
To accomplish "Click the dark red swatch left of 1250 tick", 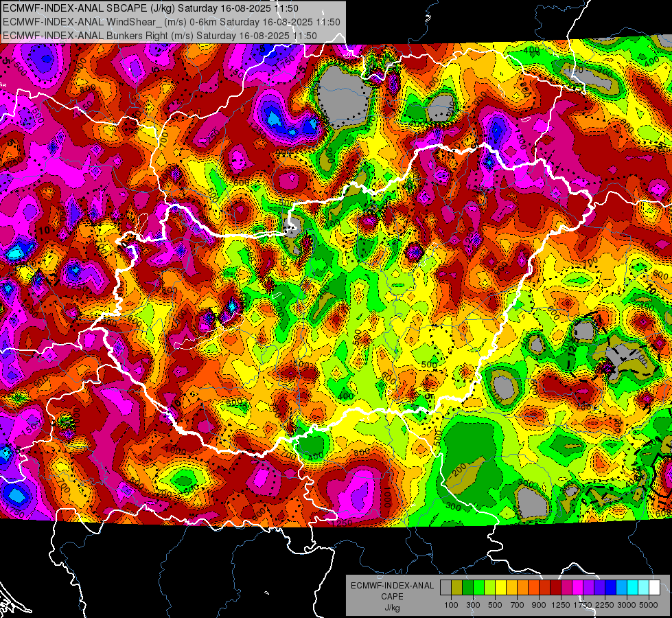I will 556,587.
